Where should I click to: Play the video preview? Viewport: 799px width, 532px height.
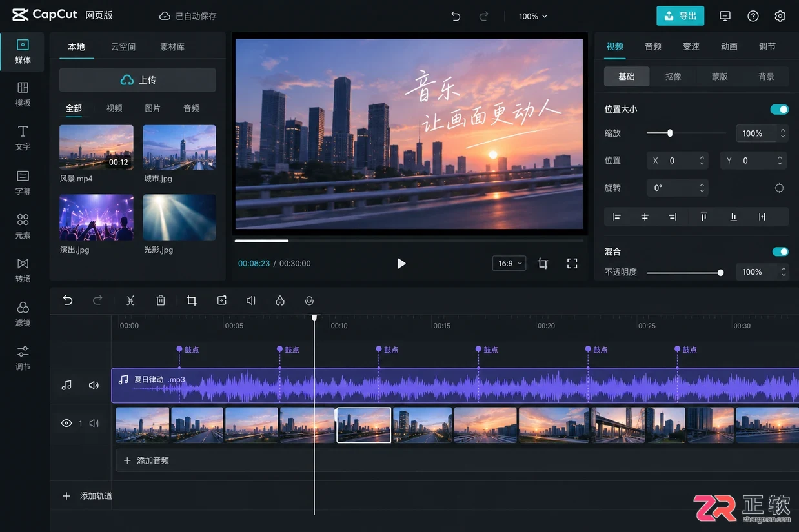[x=401, y=263]
